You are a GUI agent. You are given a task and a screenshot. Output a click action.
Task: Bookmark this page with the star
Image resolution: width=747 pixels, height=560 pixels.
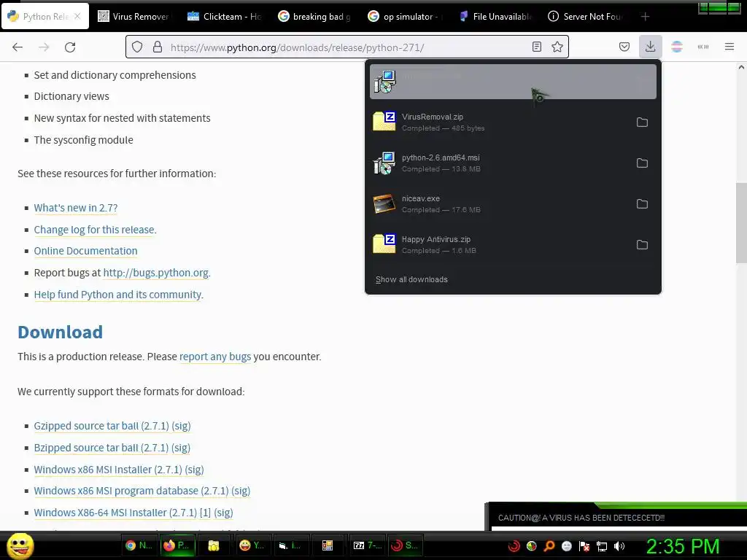click(557, 47)
